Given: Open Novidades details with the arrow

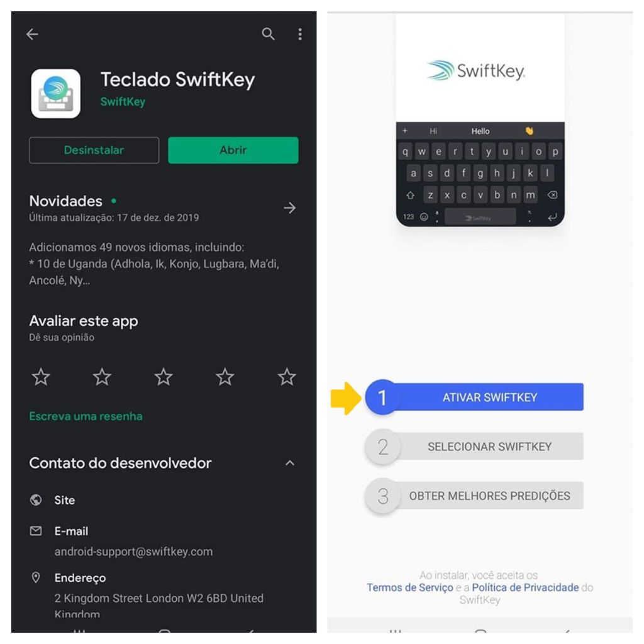Looking at the screenshot, I should [289, 208].
